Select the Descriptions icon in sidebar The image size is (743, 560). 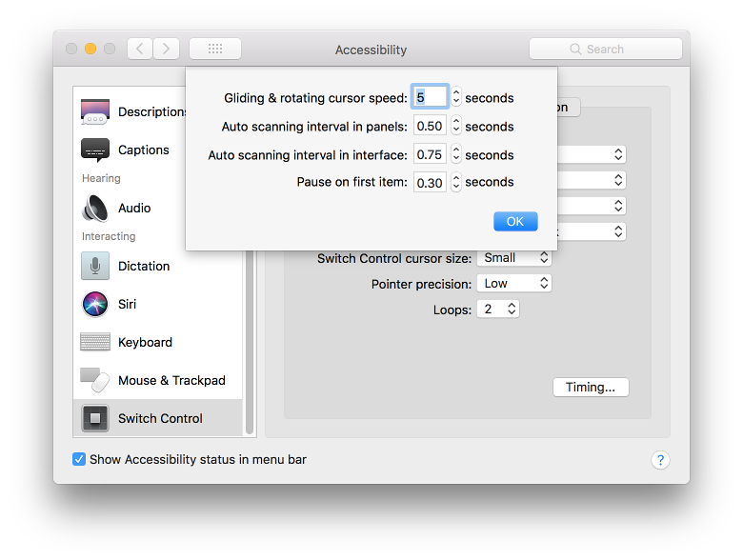(x=95, y=112)
